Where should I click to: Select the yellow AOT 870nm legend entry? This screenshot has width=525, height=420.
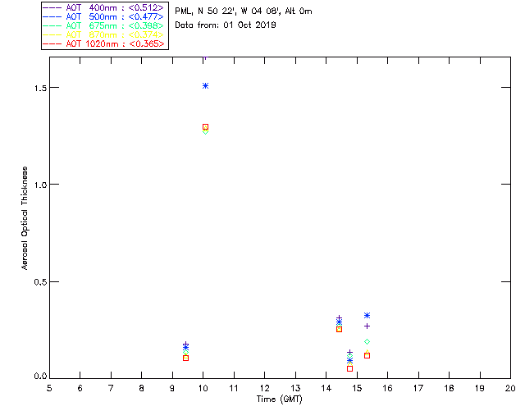[x=103, y=34]
